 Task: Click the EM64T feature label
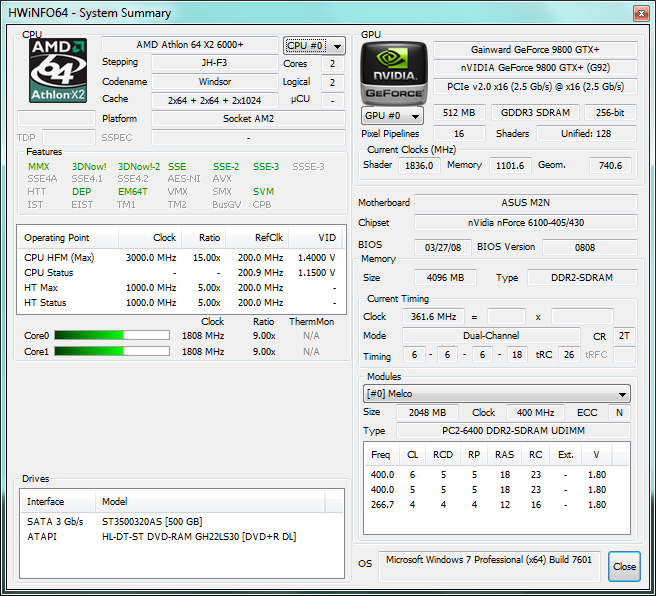[x=133, y=192]
